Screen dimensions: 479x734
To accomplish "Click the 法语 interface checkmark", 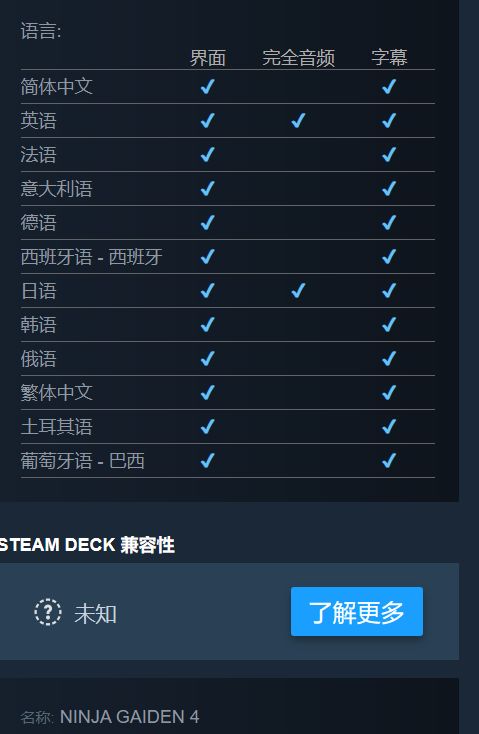I will coord(207,154).
